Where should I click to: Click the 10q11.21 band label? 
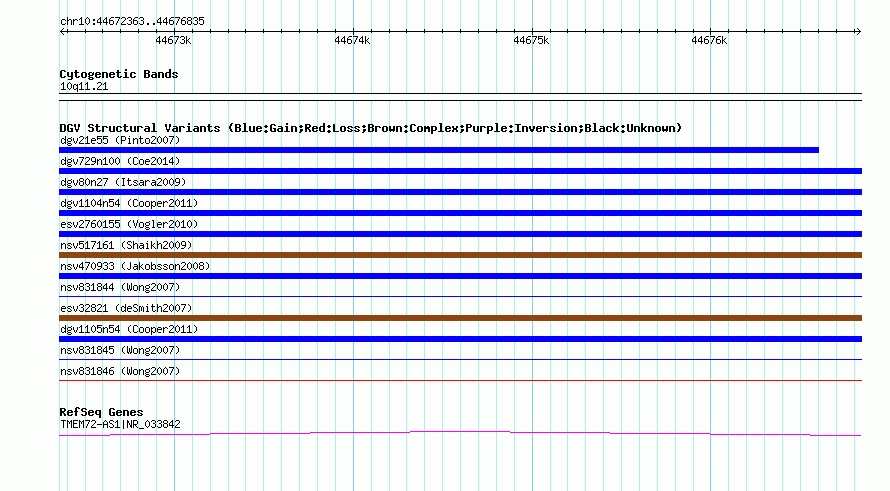coord(84,86)
